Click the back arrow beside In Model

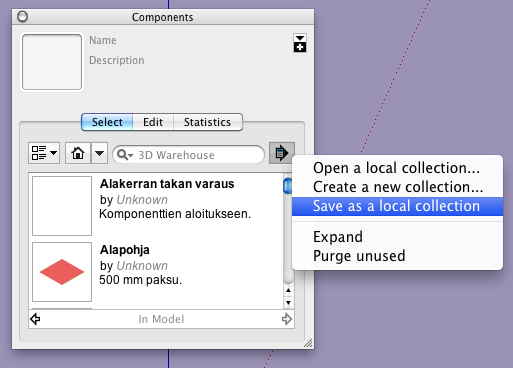click(35, 319)
